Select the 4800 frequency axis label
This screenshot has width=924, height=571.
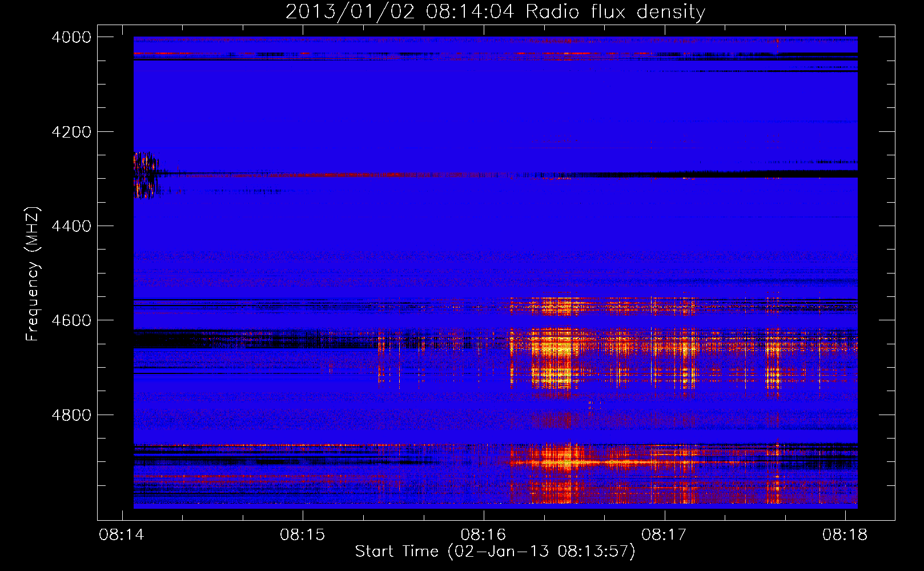[x=71, y=415]
